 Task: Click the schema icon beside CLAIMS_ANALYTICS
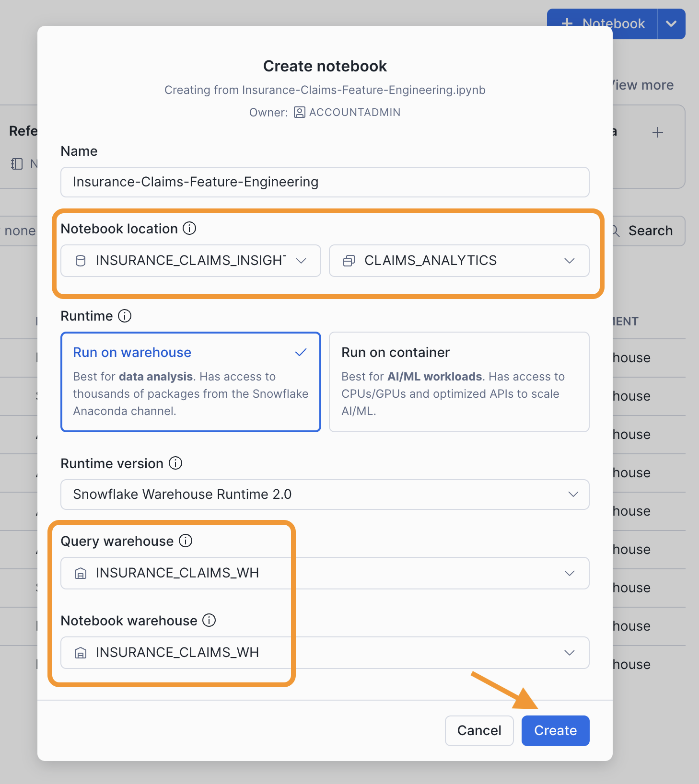[x=349, y=261]
